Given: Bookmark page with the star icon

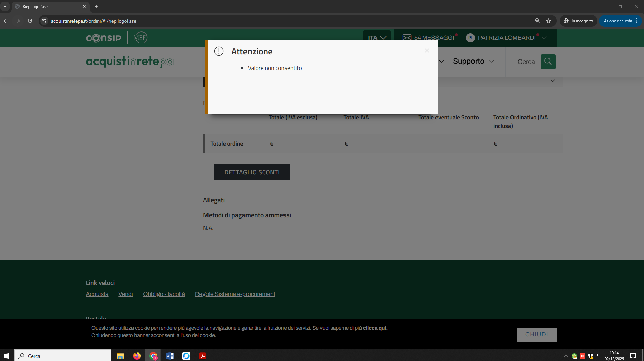Looking at the screenshot, I should [548, 21].
